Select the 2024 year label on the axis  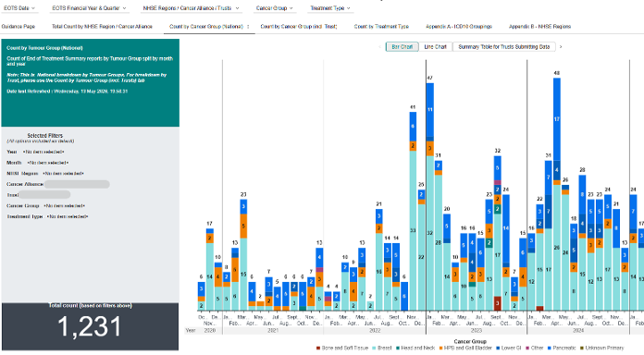pyautogui.click(x=578, y=330)
